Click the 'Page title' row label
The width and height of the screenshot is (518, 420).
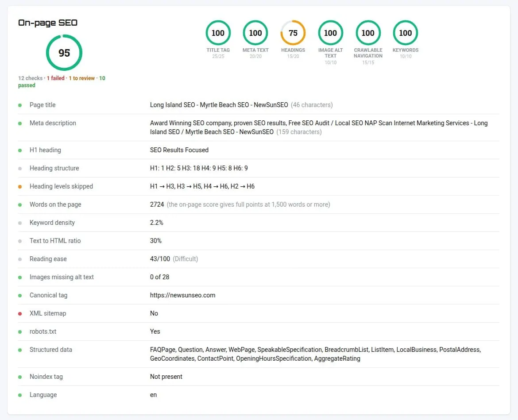pyautogui.click(x=43, y=105)
